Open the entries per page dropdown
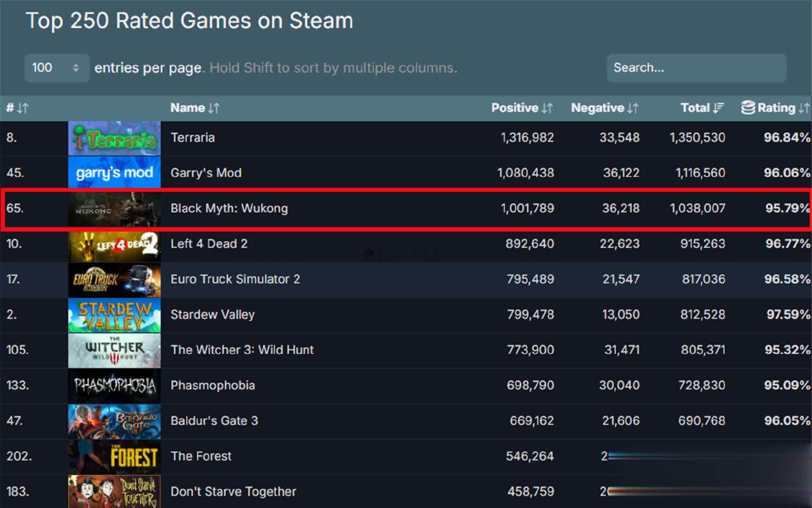Screen dimensions: 812x508 56,68
